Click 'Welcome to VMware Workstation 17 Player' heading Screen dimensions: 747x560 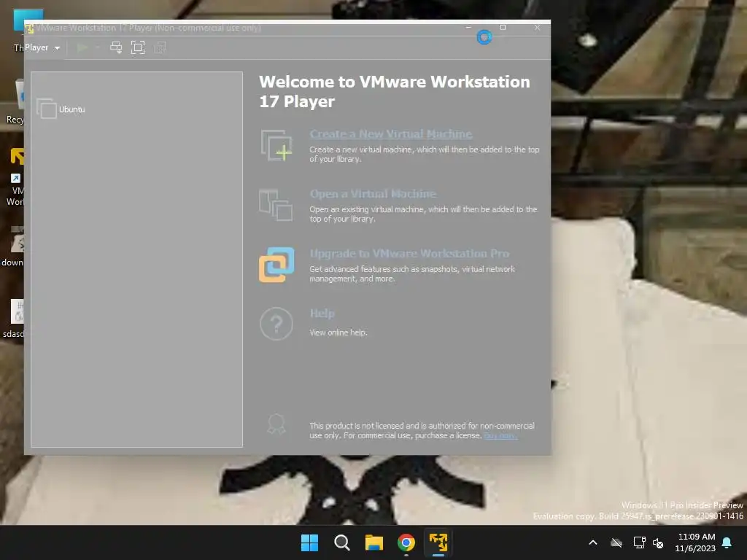click(395, 91)
